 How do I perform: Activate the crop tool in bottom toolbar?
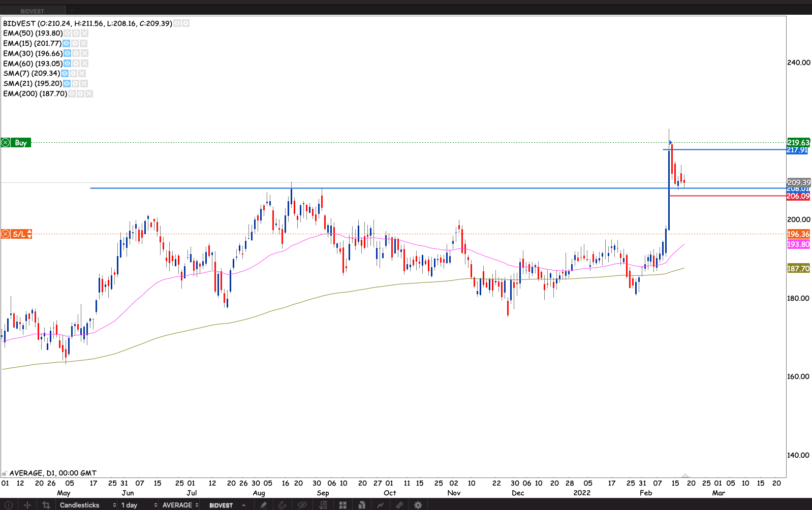click(46, 505)
